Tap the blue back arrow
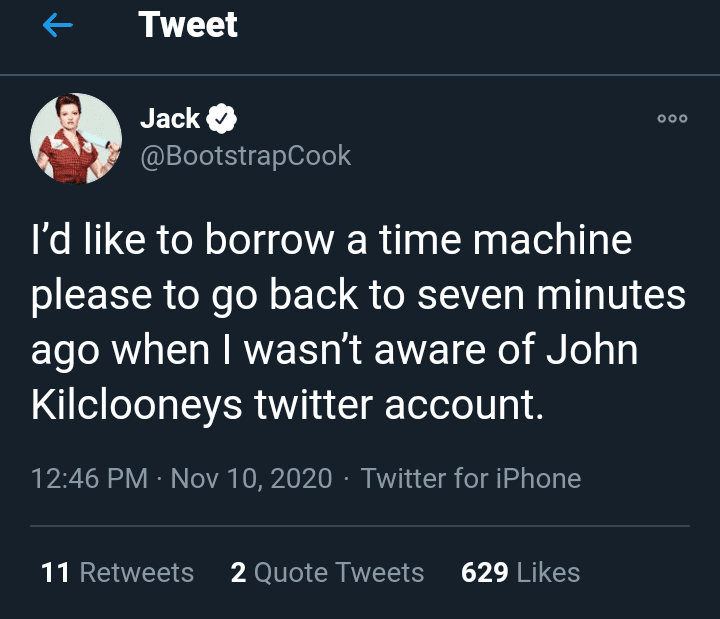 pos(57,25)
